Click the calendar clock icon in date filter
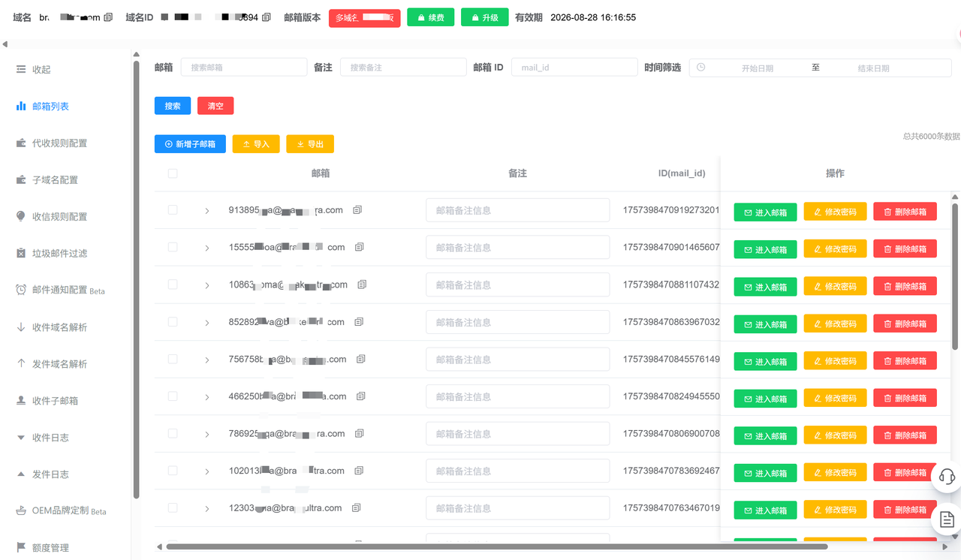 click(700, 68)
